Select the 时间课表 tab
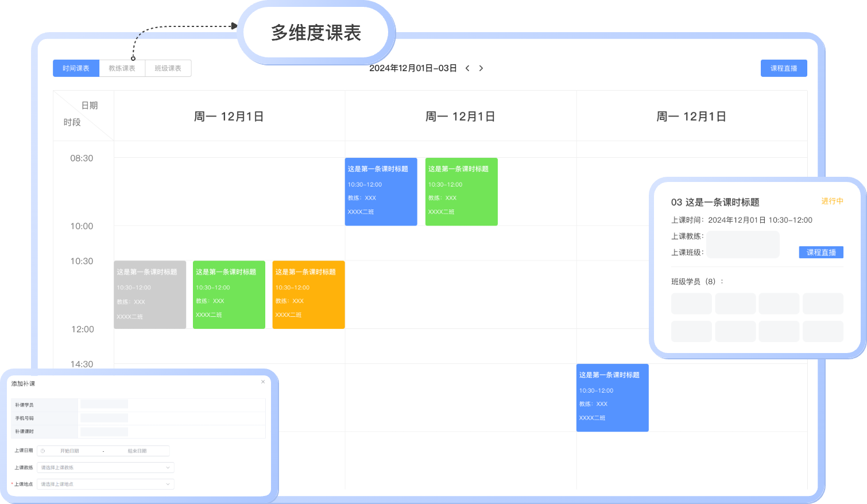The width and height of the screenshot is (867, 504). (76, 68)
